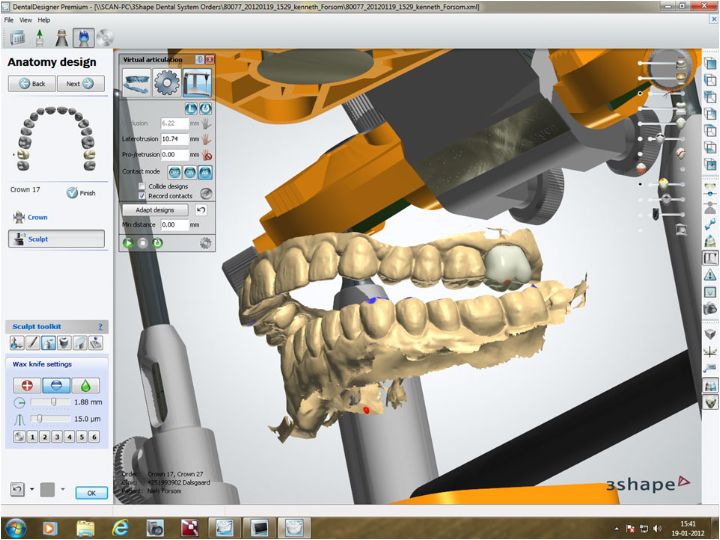Edit the Laterotrusion value field
The image size is (720, 540).
point(175,139)
